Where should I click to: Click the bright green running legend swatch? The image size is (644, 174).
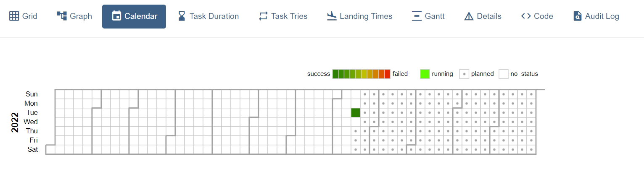425,74
